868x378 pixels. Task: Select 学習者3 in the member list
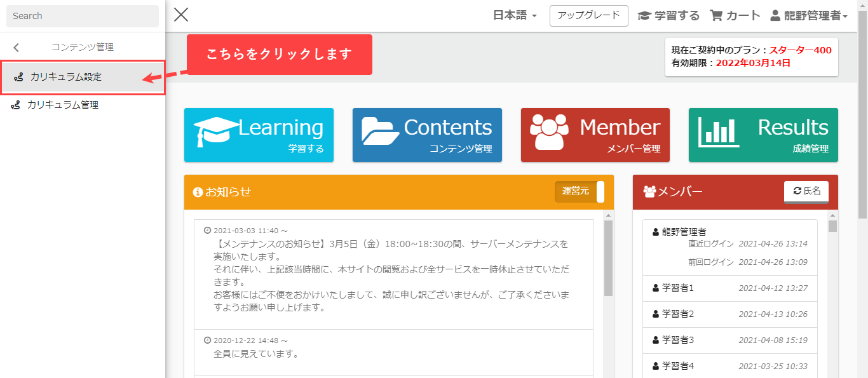(x=678, y=341)
